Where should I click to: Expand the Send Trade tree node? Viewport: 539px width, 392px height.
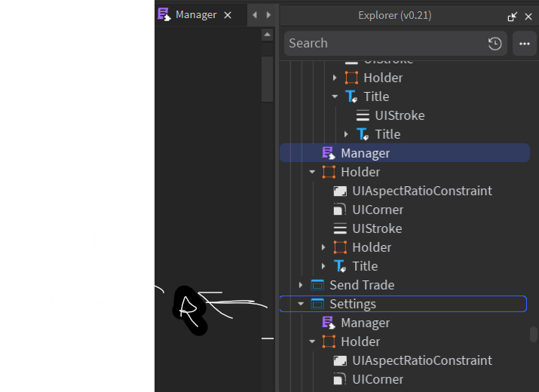301,285
